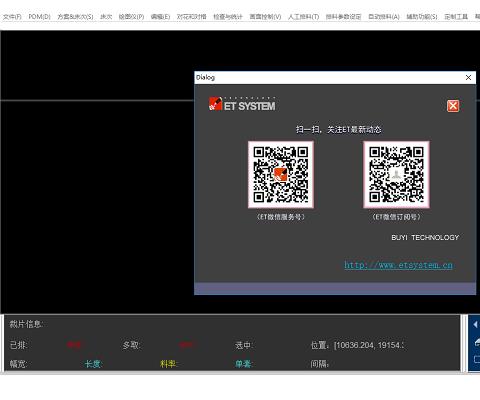Click the left-arrow icon in blue side panel
Screen dimensions: 480x400
point(476,325)
